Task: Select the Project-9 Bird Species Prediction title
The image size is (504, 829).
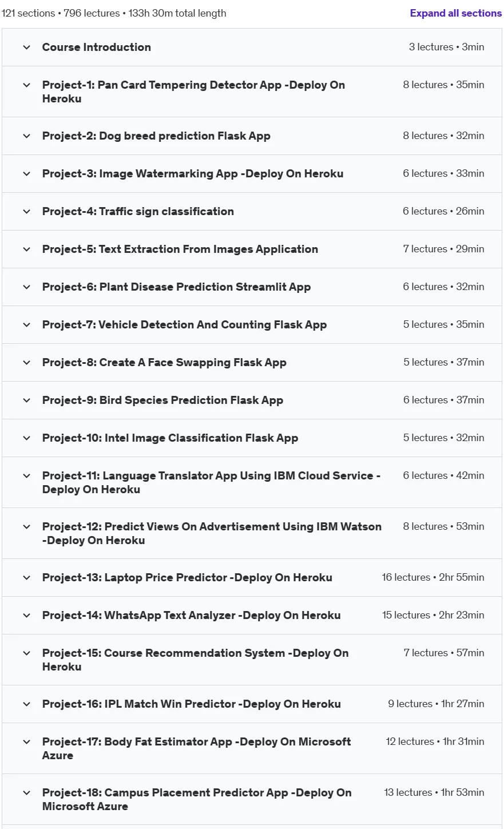Action: tap(162, 400)
